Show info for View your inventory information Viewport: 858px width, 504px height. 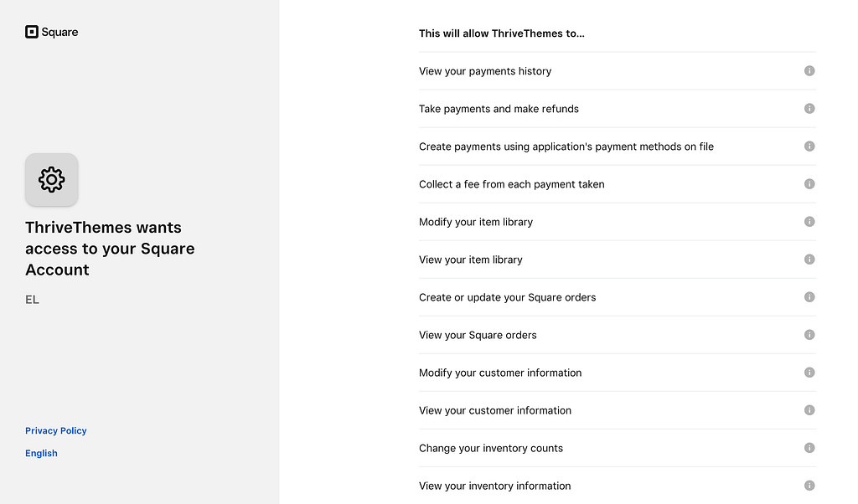[809, 486]
